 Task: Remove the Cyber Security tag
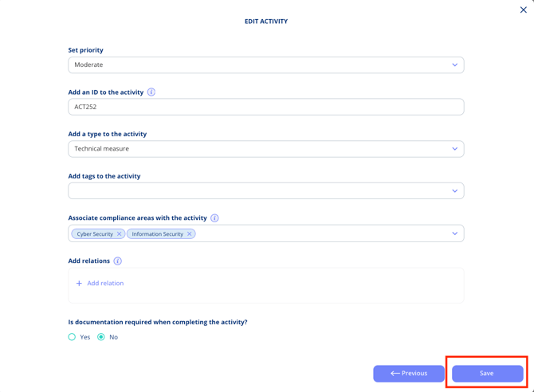[x=120, y=234]
